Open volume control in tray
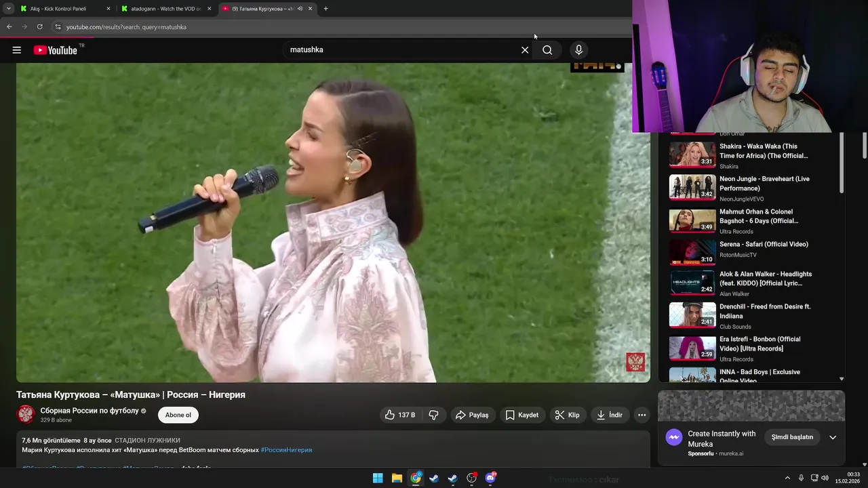The height and width of the screenshot is (488, 868). pos(825,478)
